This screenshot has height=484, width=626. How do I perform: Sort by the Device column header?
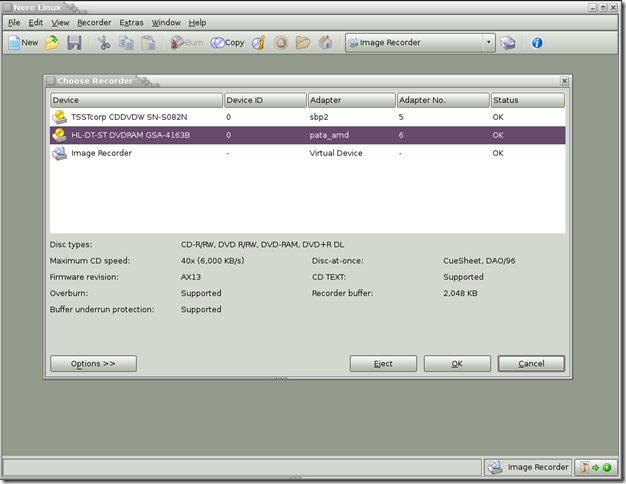click(x=136, y=100)
